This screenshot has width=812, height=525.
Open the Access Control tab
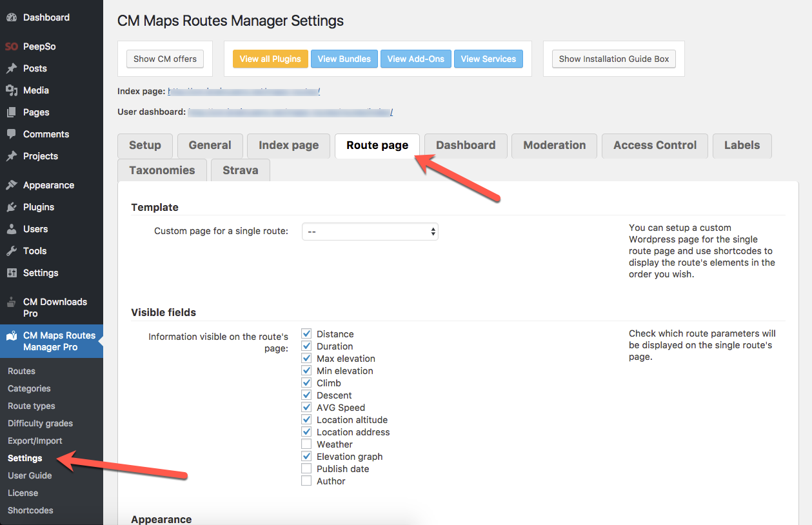pyautogui.click(x=655, y=146)
